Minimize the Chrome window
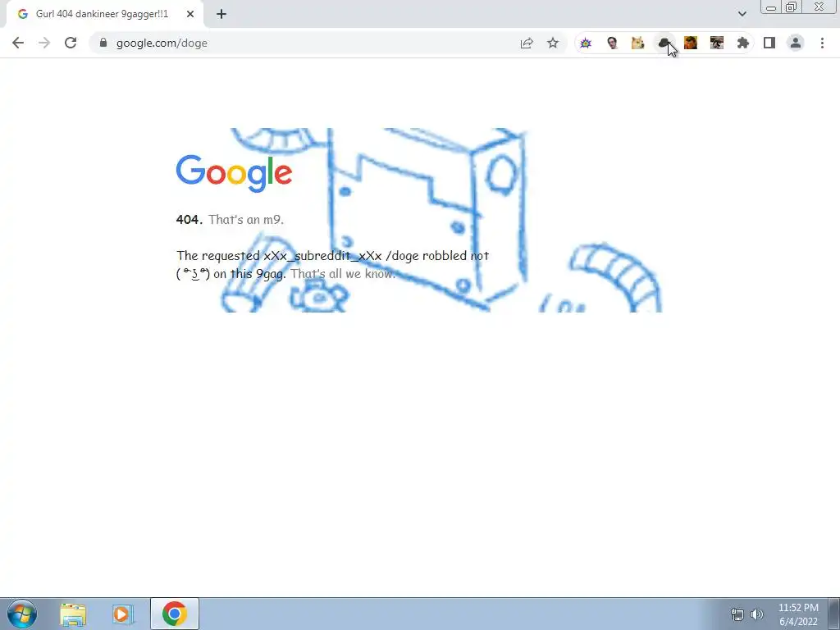This screenshot has width=840, height=630. [x=771, y=7]
